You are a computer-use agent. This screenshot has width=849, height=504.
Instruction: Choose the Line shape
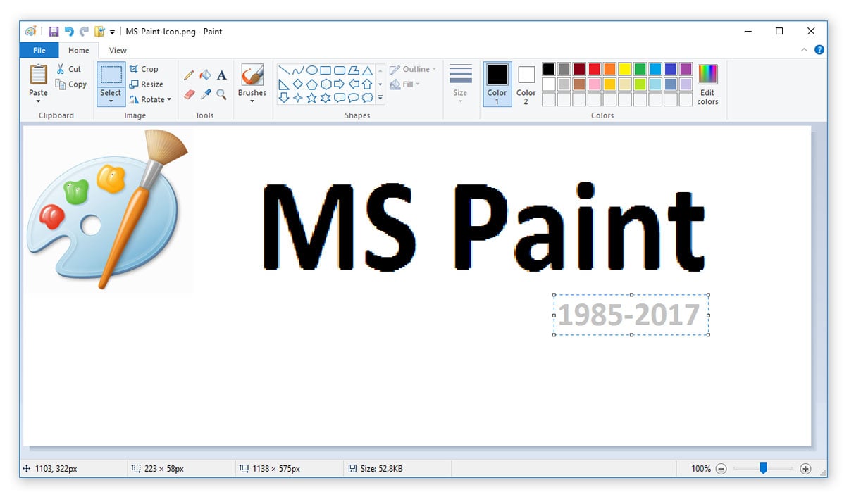point(284,70)
